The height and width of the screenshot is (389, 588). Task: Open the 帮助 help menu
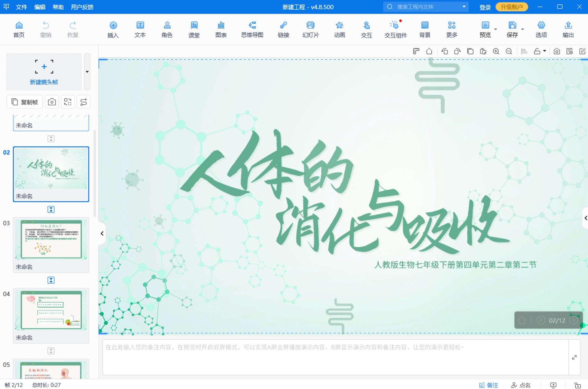pos(58,7)
